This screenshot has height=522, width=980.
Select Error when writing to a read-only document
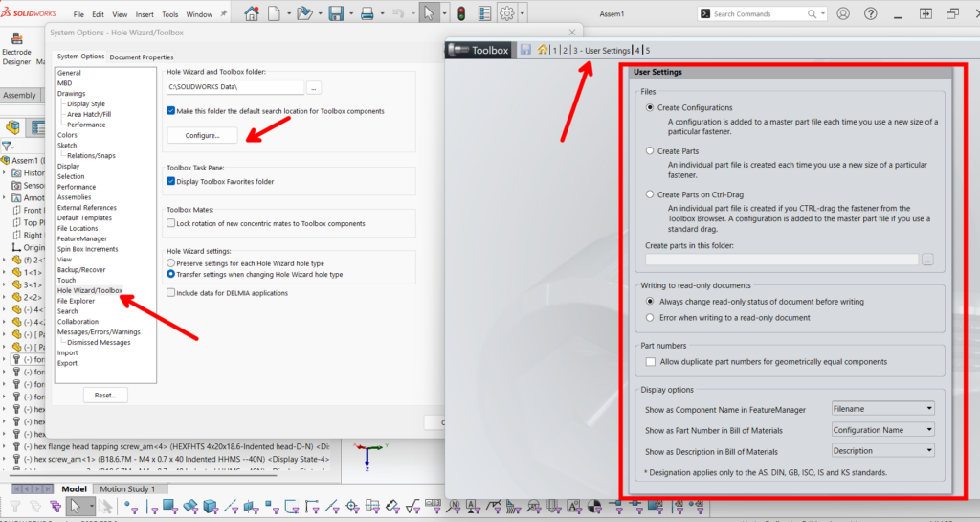650,318
